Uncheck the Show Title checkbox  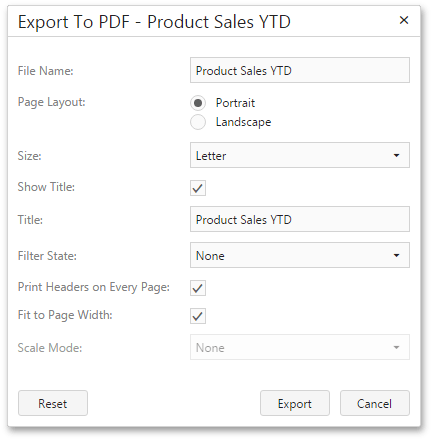[x=198, y=188]
